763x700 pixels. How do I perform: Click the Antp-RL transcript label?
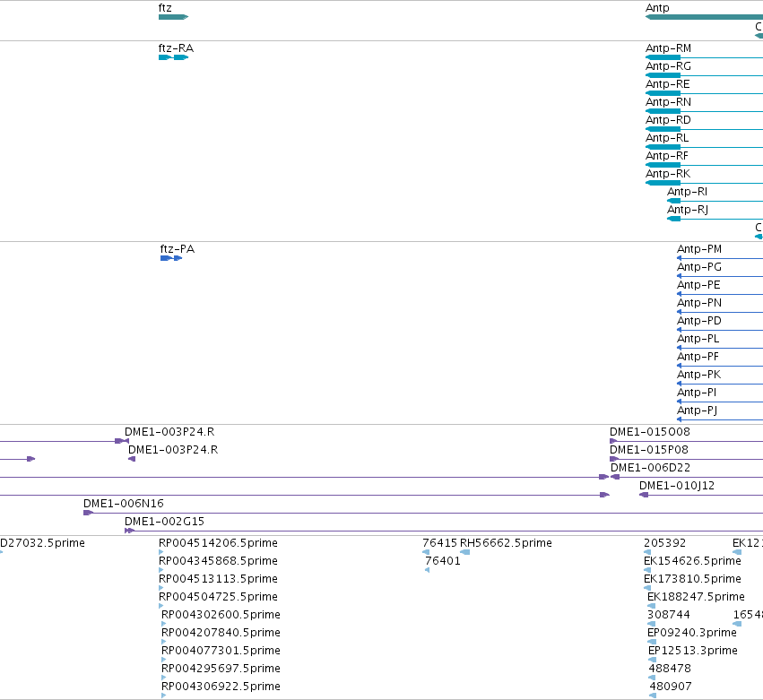point(667,138)
